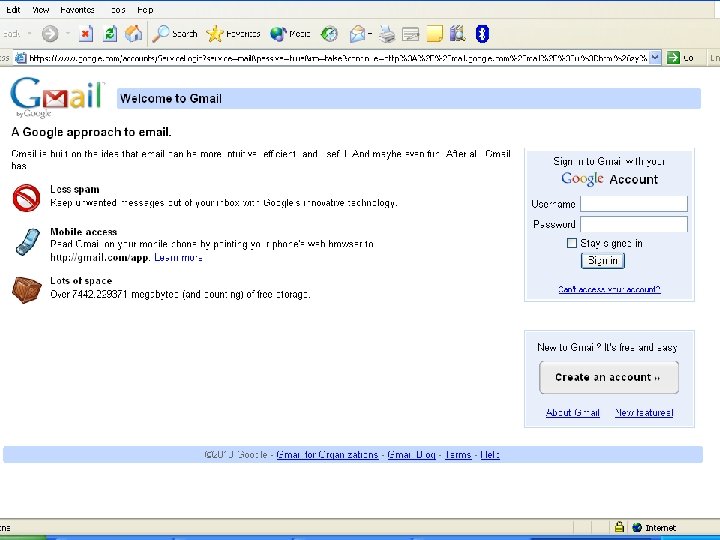The width and height of the screenshot is (720, 540).
Task: Open Favorites star toolbar button
Action: coord(233,34)
